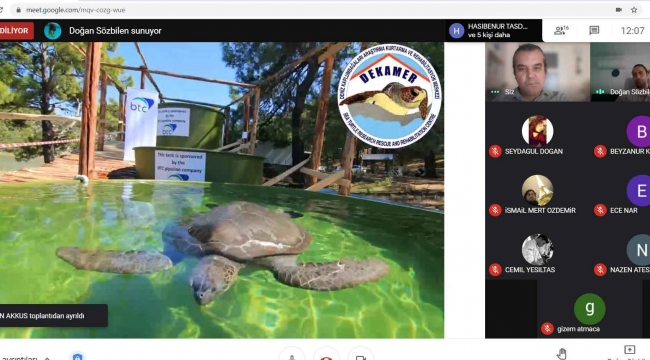Select the purple B avatar of BEYZANUR
The width and height of the screenshot is (650, 360).
point(638,131)
